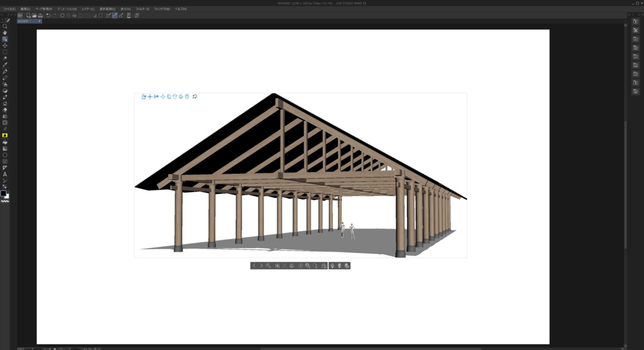
Task: Select next 3D object in object launcher
Action: coord(261,266)
